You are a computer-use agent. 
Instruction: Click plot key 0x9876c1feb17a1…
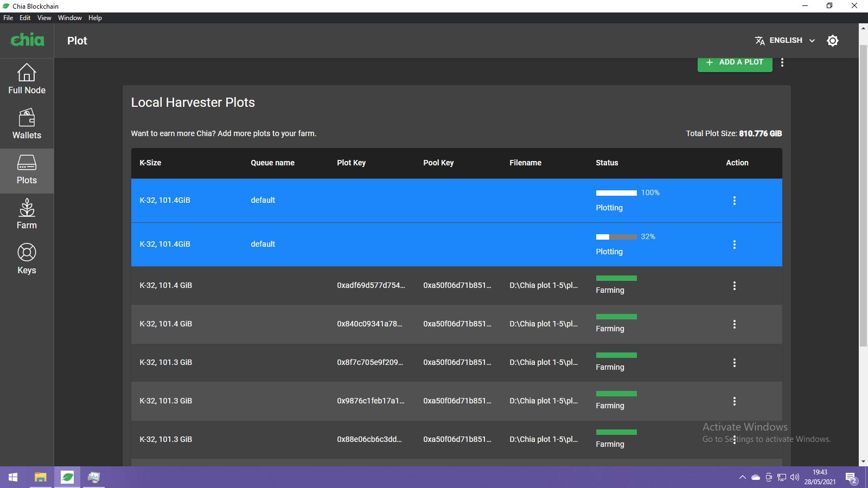click(371, 401)
